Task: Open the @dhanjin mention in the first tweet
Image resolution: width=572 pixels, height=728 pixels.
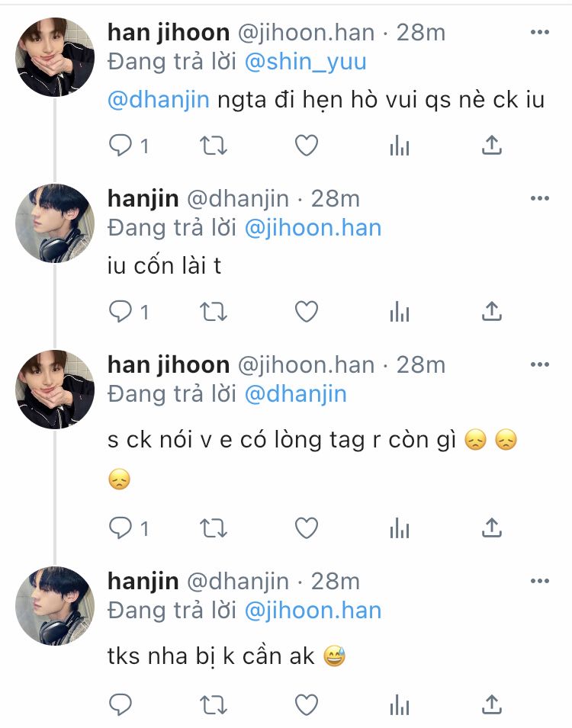Action: click(159, 100)
